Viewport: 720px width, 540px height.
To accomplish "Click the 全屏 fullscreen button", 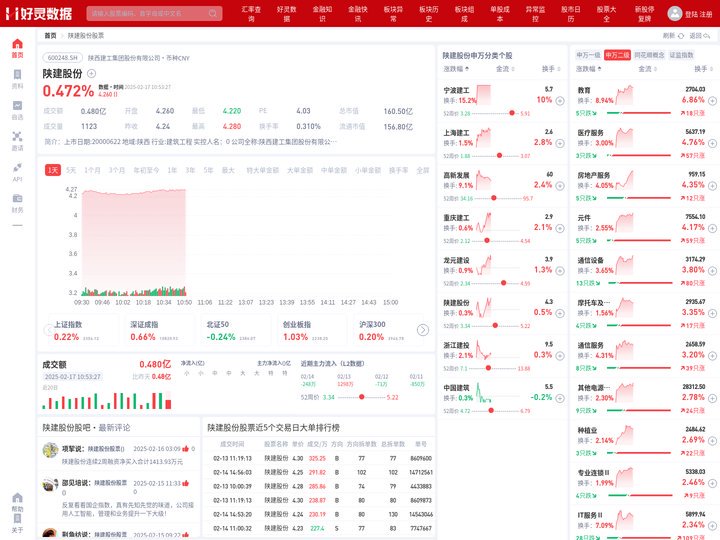I will (x=422, y=170).
